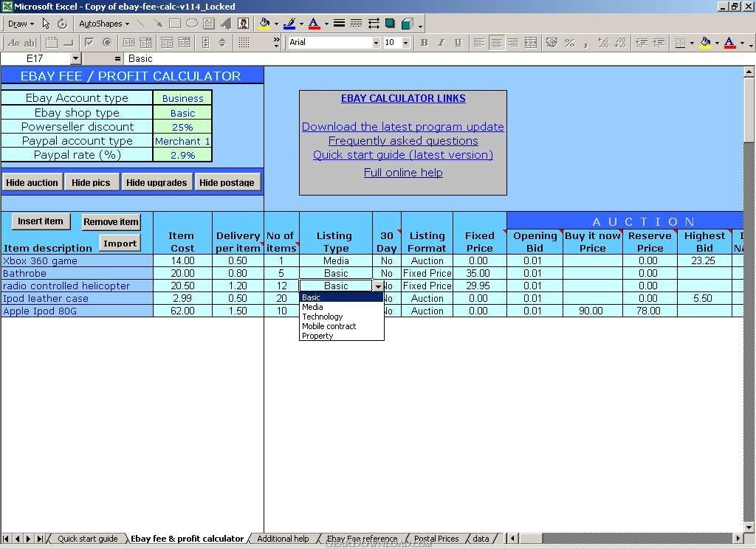Select the Scroll Bar form control
This screenshot has height=549, width=756.
[x=205, y=42]
